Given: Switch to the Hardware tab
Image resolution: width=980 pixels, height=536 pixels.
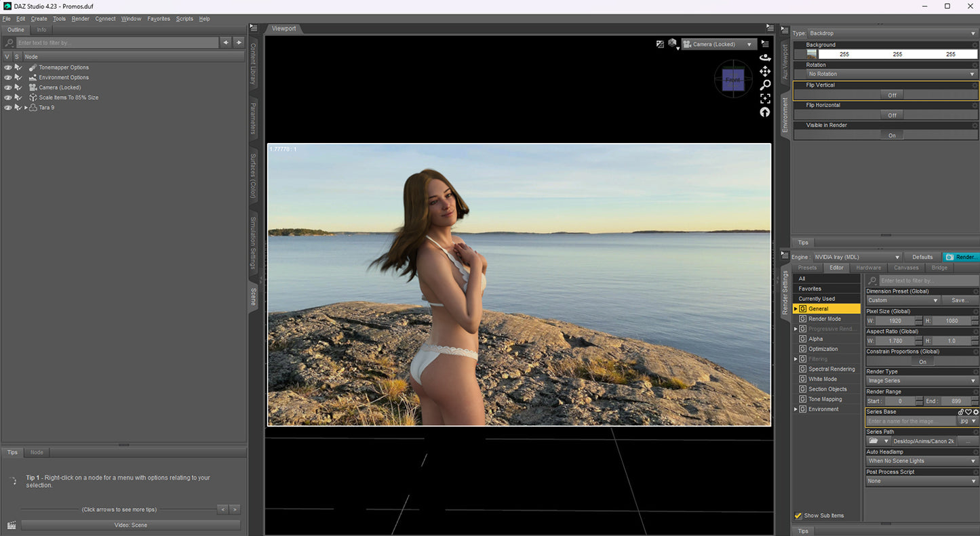Looking at the screenshot, I should [x=869, y=268].
